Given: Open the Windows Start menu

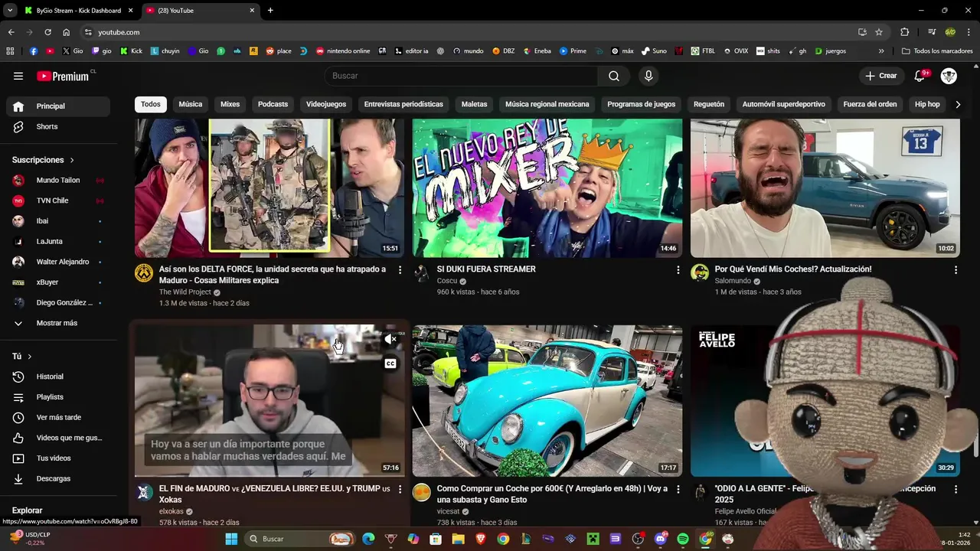Looking at the screenshot, I should pyautogui.click(x=231, y=539).
